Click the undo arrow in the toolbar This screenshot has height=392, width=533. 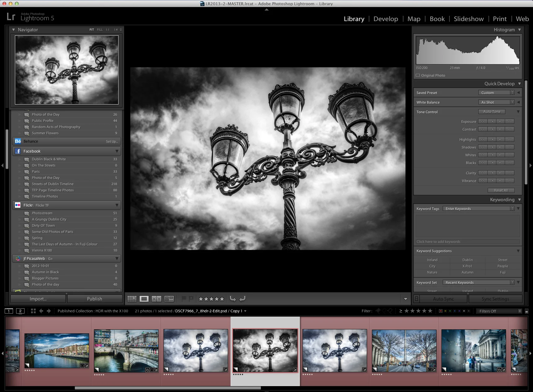[233, 299]
